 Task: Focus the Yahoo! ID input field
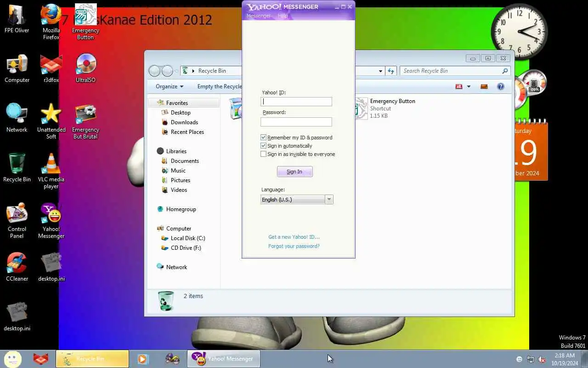pyautogui.click(x=296, y=102)
